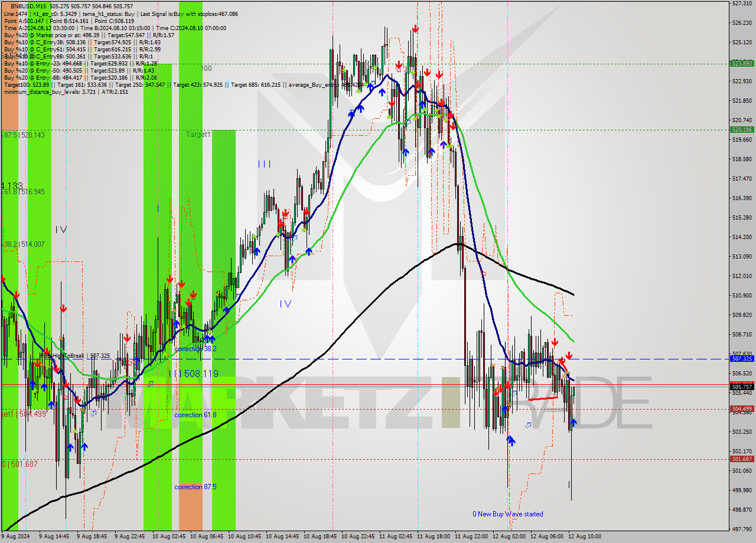Click the red 501.687 price tag
This screenshot has width=756, height=543.
[742, 459]
